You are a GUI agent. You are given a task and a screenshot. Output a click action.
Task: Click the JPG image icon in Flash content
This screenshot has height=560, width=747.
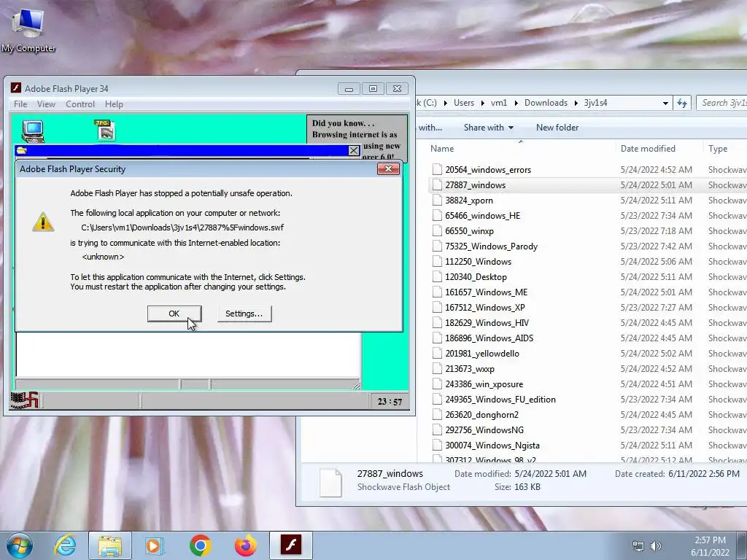pyautogui.click(x=105, y=130)
